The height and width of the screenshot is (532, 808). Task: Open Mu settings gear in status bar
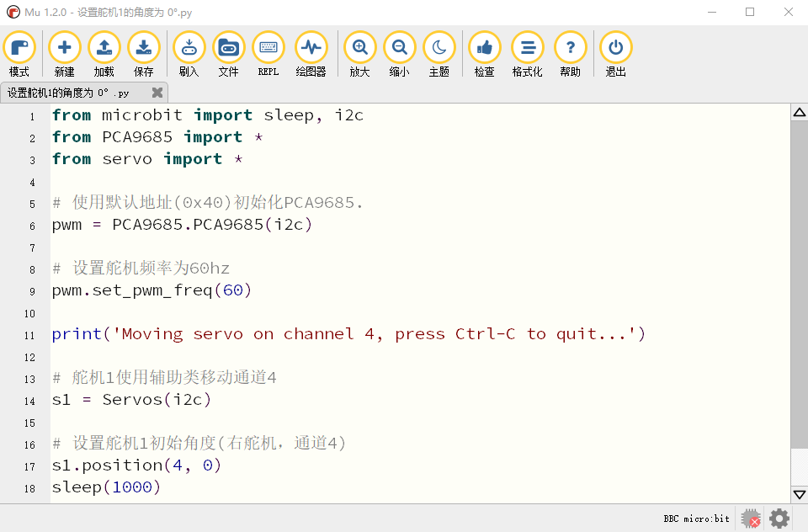coord(779,519)
